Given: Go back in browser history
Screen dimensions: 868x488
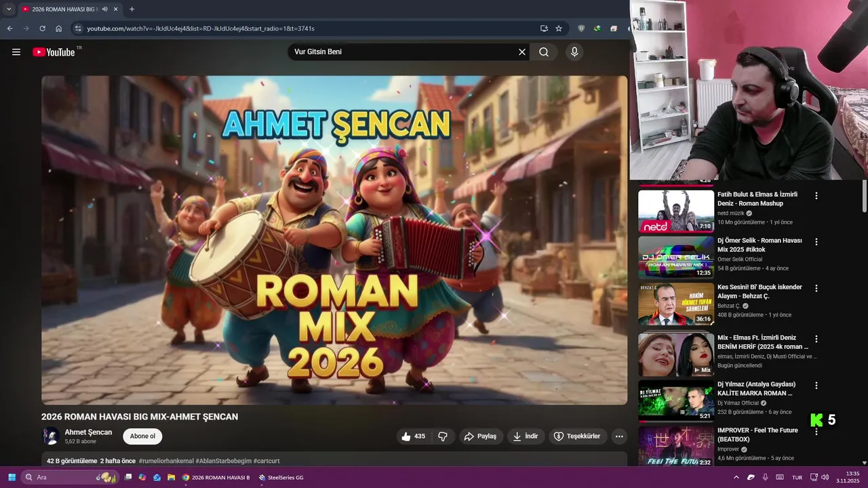Looking at the screenshot, I should click(9, 28).
